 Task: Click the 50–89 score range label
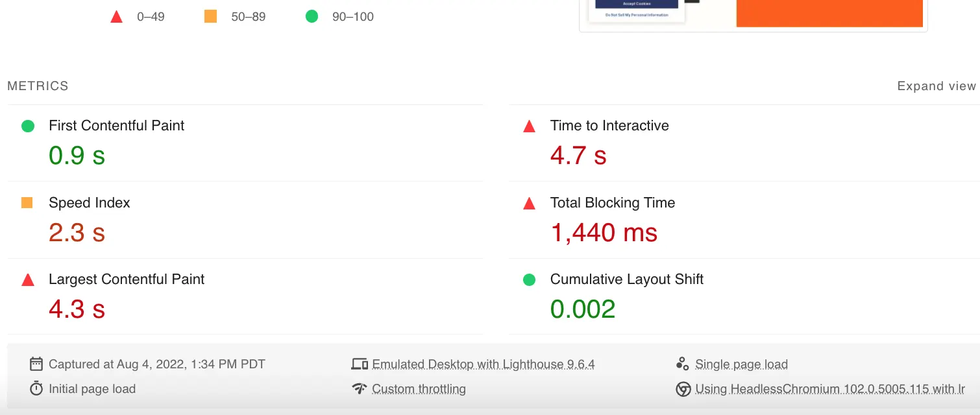point(249,17)
